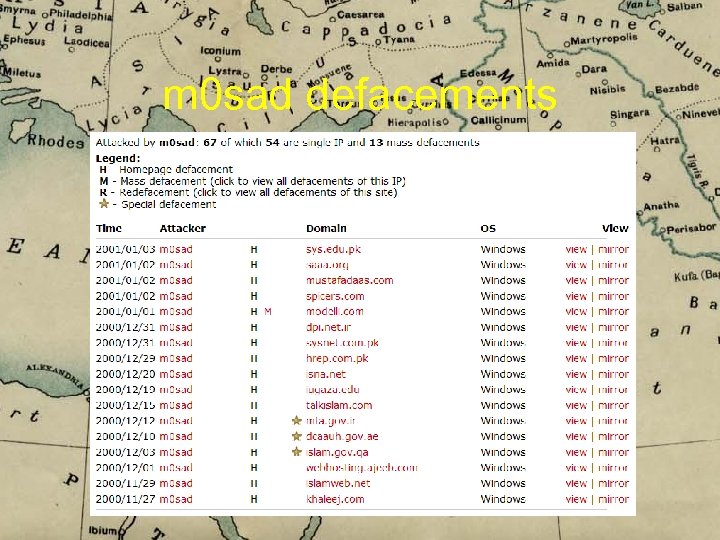This screenshot has width=720, height=540.
Task: Click m0sad attacker link dated 2000/12/29
Action: 176,358
